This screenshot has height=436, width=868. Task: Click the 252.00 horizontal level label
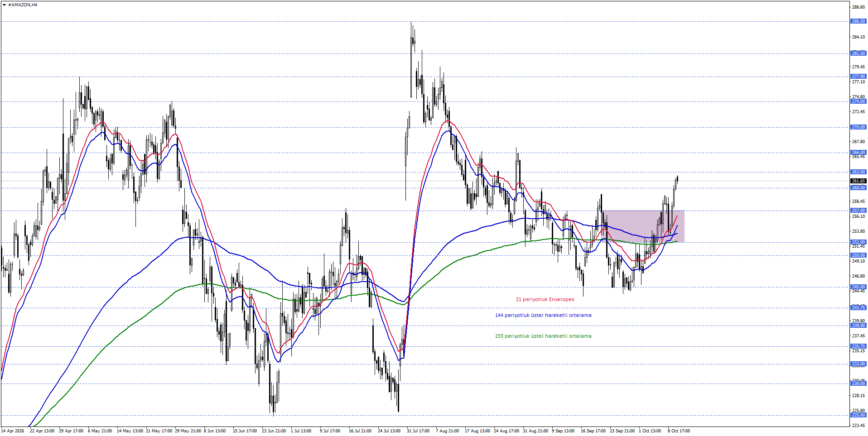coord(858,242)
